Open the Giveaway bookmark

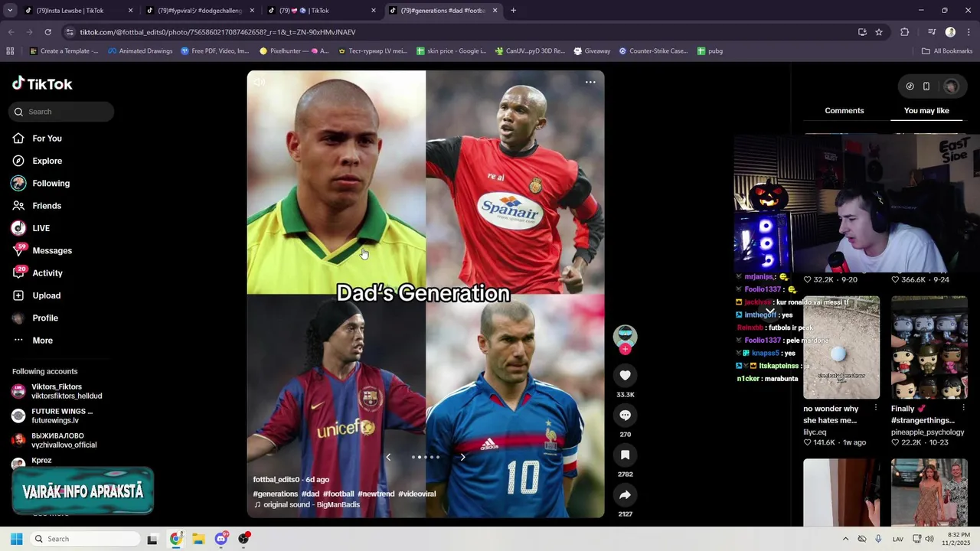[590, 51]
